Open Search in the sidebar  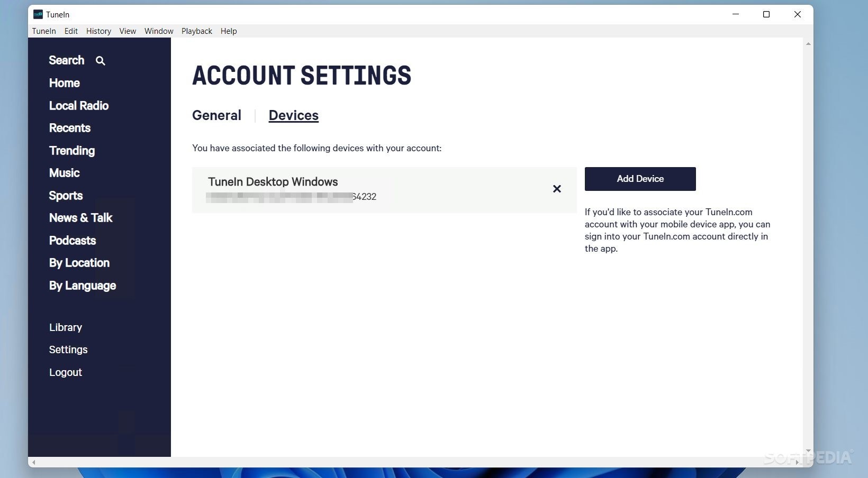67,60
